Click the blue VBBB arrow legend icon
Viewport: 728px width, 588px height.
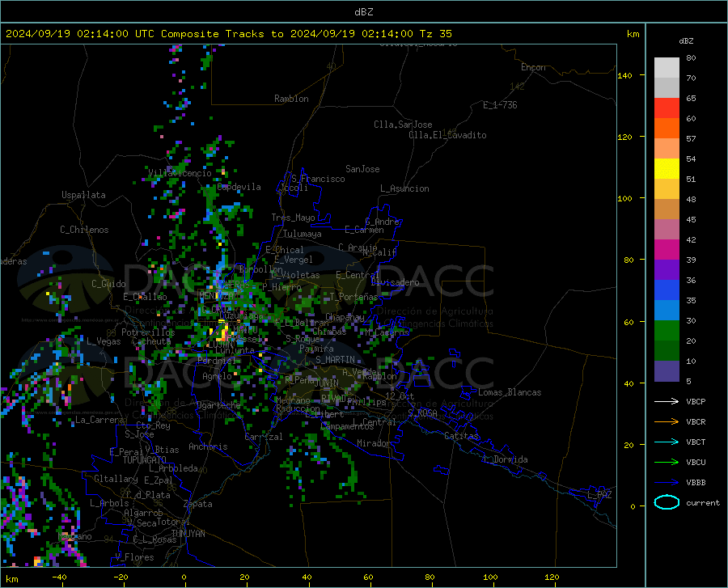[667, 483]
